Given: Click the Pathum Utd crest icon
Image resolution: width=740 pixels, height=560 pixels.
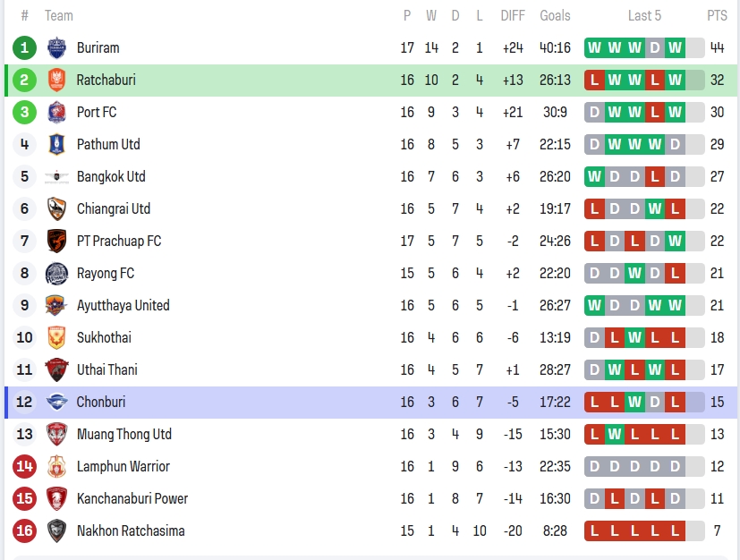Looking at the screenshot, I should coord(56,144).
